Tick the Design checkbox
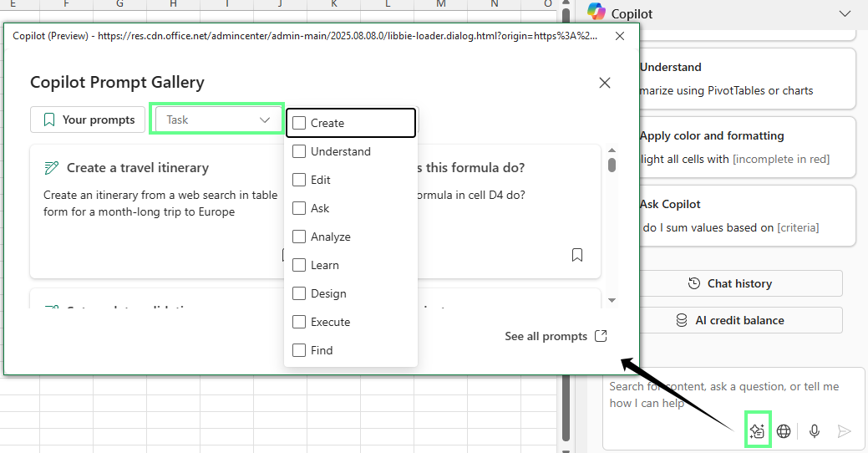The height and width of the screenshot is (453, 868). 299,293
